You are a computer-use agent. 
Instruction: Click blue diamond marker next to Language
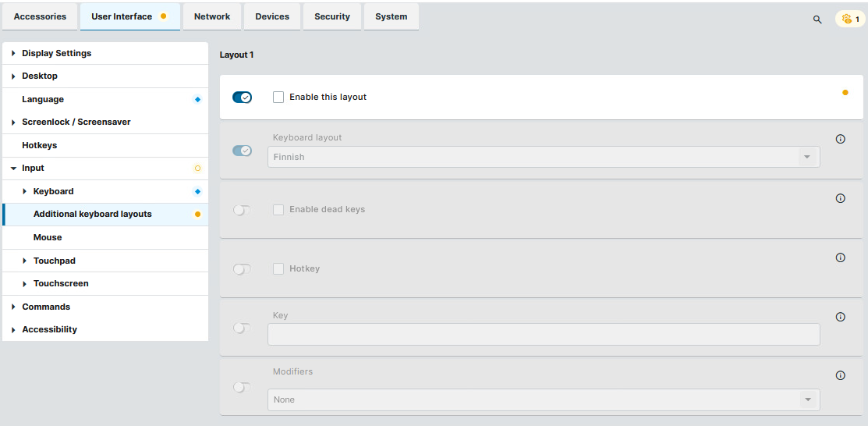coord(197,99)
